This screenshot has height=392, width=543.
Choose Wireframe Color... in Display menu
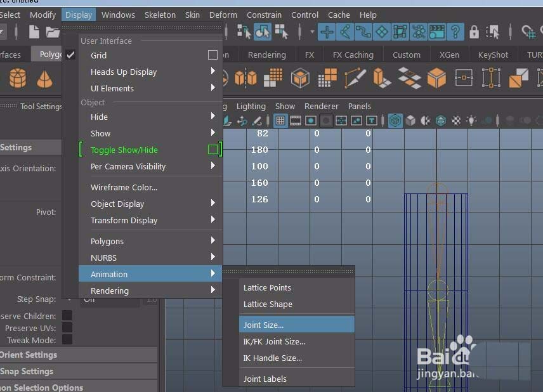pos(124,187)
